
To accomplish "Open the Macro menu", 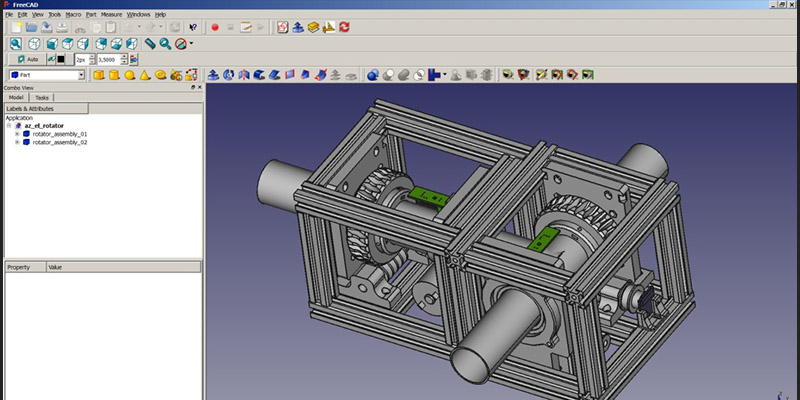I will point(73,15).
